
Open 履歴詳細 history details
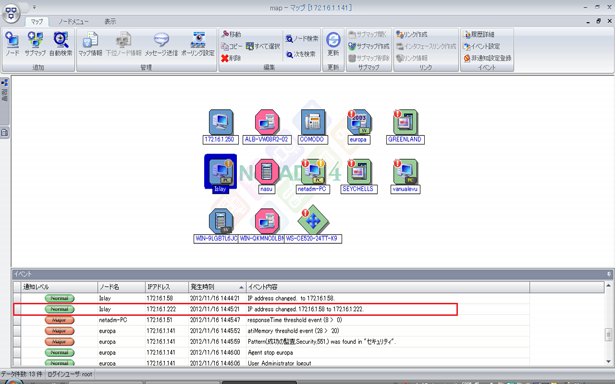pyautogui.click(x=479, y=35)
